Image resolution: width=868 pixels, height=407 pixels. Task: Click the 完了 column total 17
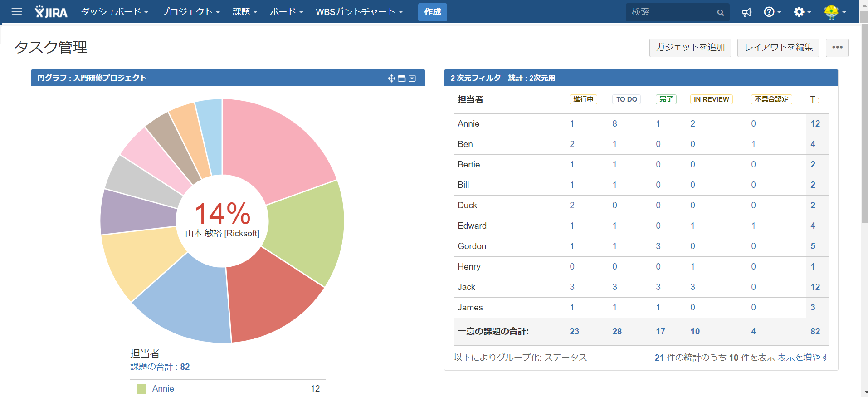(660, 332)
